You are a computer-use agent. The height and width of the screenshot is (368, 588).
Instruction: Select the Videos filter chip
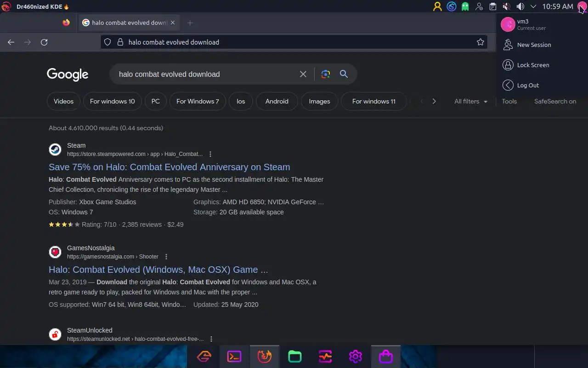[63, 101]
